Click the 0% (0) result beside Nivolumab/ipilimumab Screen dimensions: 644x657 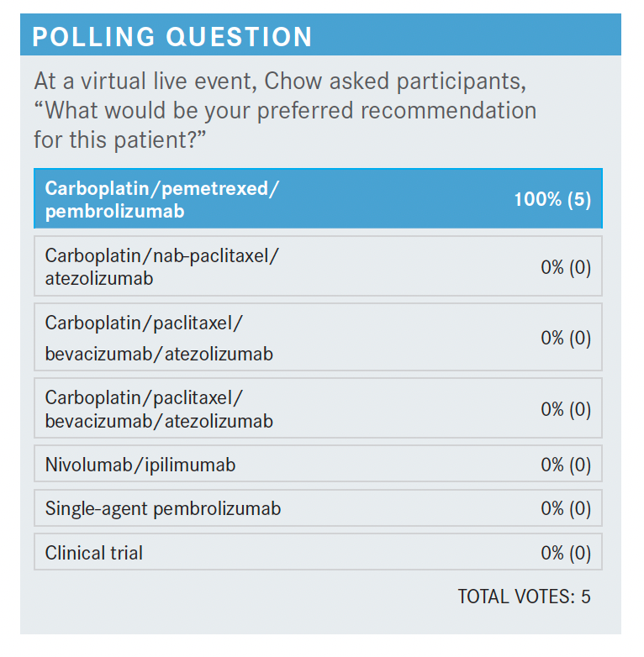click(x=566, y=465)
